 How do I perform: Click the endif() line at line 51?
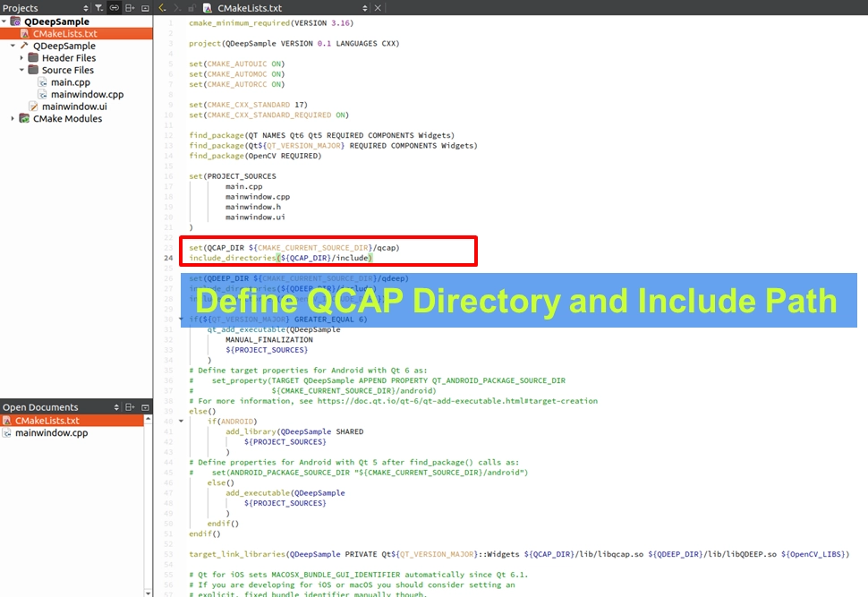click(x=204, y=533)
